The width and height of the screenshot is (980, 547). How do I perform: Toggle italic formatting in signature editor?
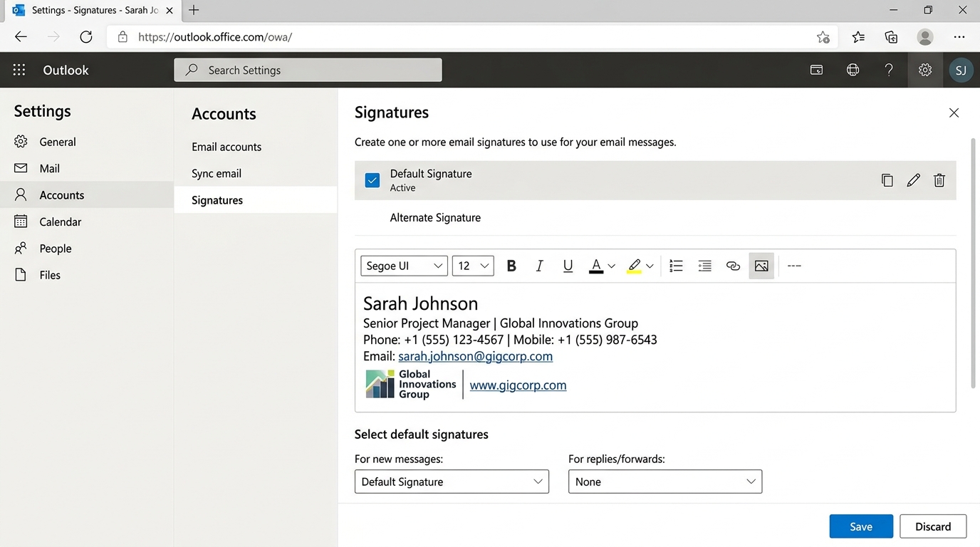click(539, 266)
